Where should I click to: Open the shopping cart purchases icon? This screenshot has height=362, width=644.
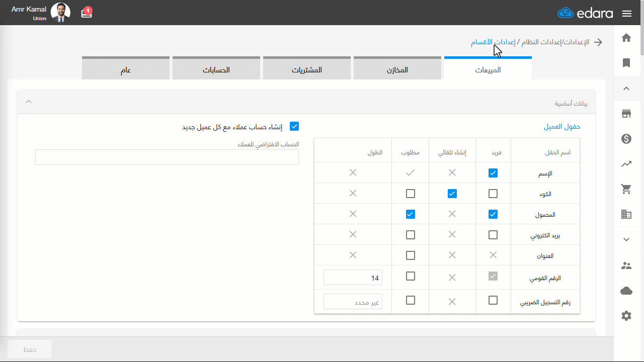(626, 189)
